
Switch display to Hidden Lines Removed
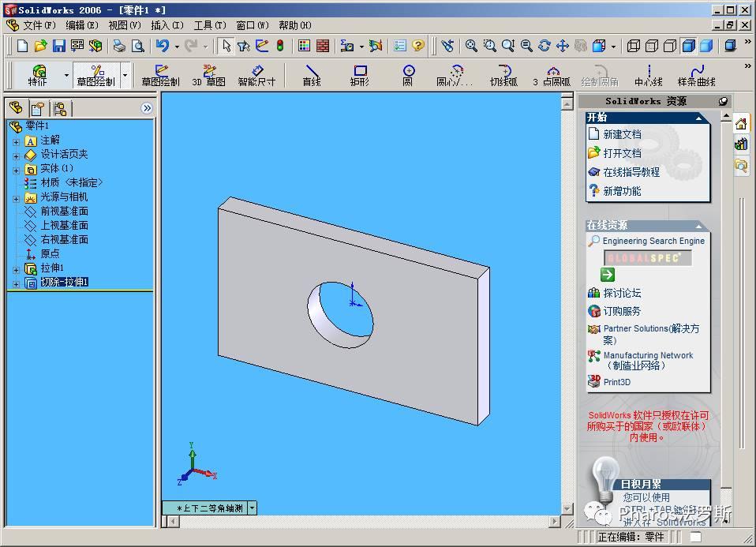[x=670, y=46]
